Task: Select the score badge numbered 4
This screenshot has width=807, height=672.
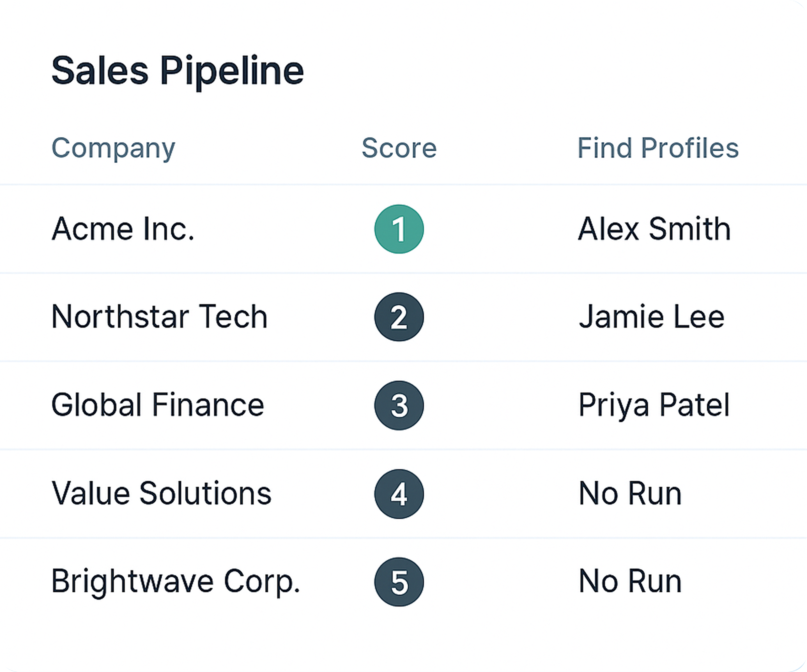Action: (x=399, y=494)
